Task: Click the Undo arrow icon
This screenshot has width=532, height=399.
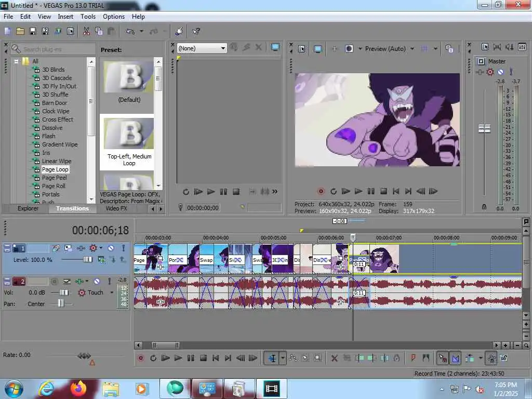Action: tap(130, 31)
